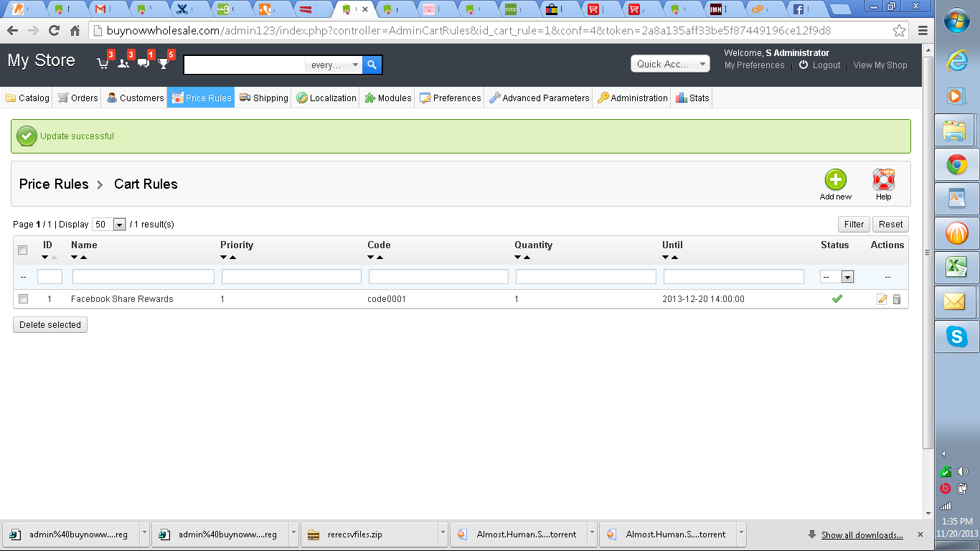This screenshot has width=980, height=551.
Task: Open the Shipping menu tab
Action: point(263,98)
